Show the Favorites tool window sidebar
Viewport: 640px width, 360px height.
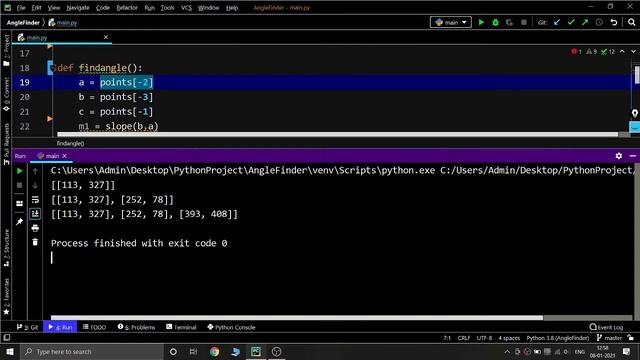pyautogui.click(x=6, y=297)
